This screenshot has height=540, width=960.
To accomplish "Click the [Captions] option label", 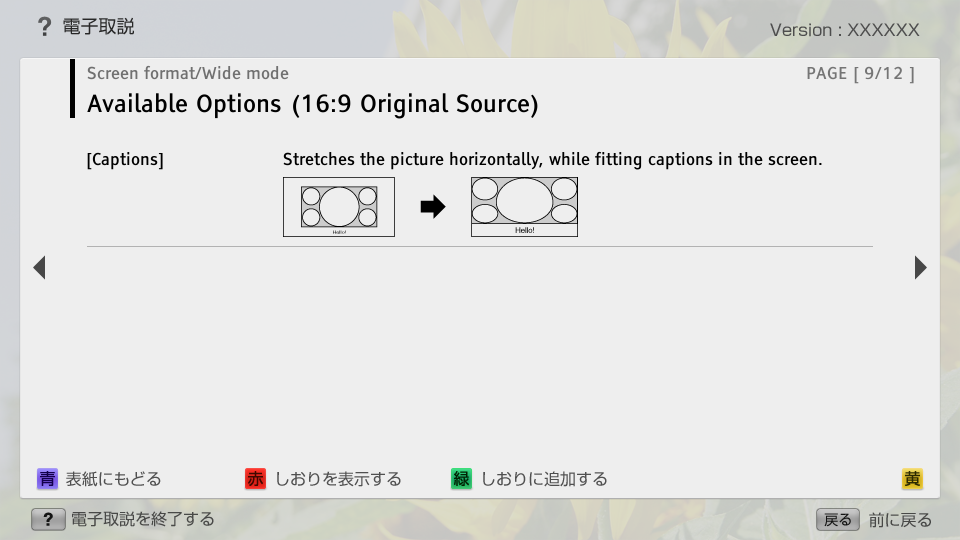I will [125, 159].
